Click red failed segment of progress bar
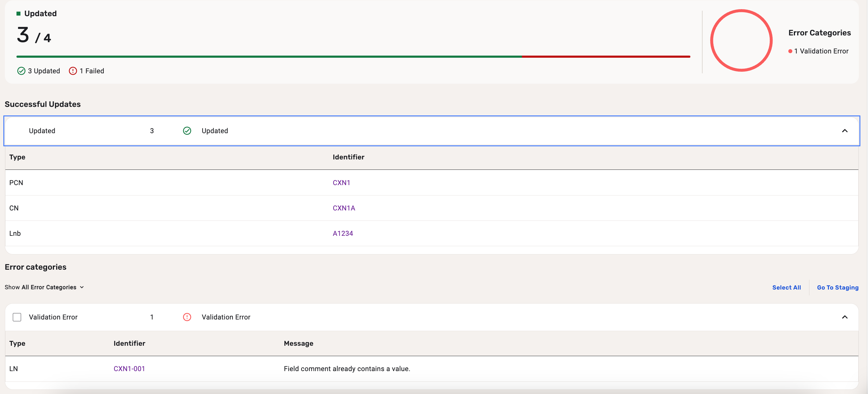 coord(606,57)
